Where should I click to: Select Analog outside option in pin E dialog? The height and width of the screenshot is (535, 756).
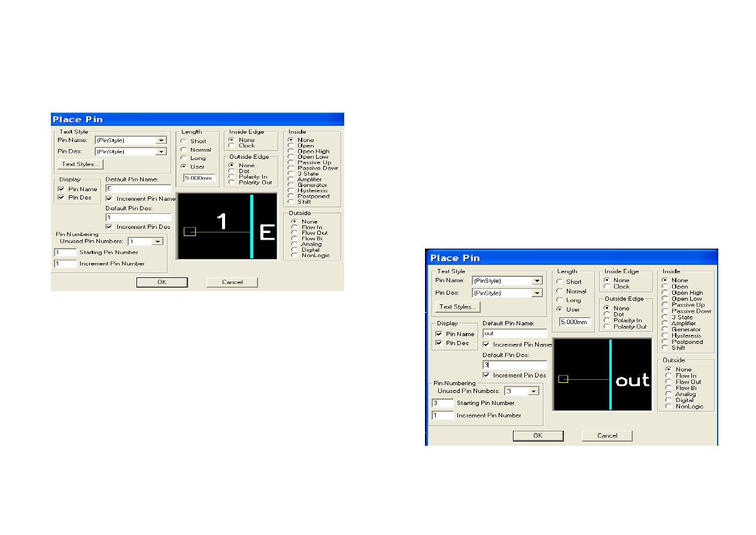294,244
